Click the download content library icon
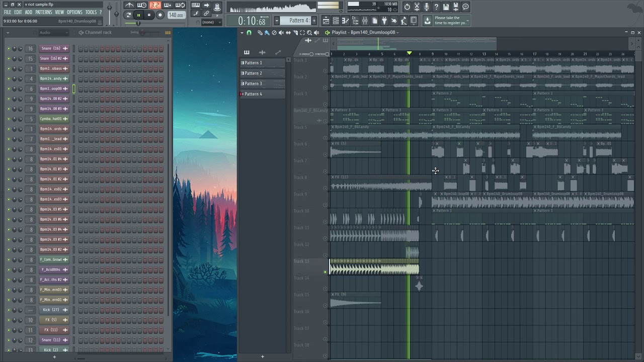The width and height of the screenshot is (644, 362). 427,21
